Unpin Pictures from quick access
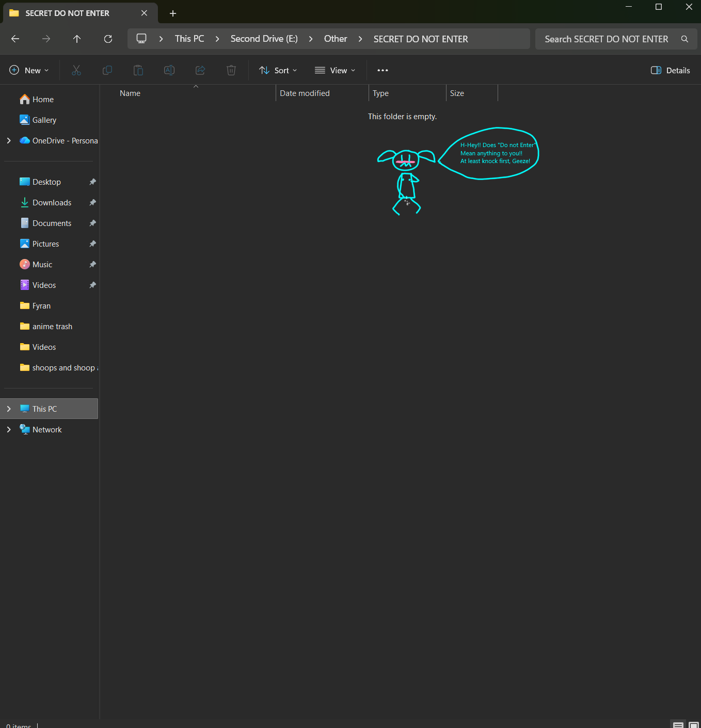 pyautogui.click(x=92, y=244)
